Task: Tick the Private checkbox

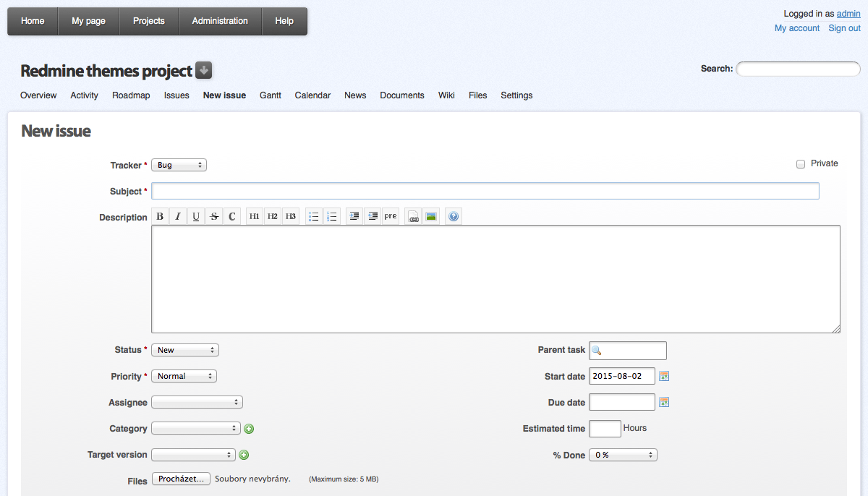Action: 801,164
